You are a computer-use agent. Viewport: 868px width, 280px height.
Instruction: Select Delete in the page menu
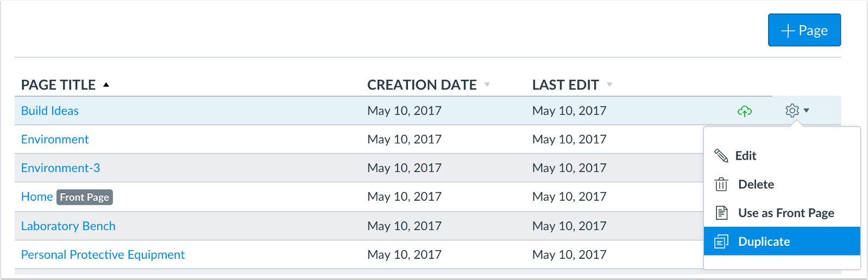[x=782, y=184]
